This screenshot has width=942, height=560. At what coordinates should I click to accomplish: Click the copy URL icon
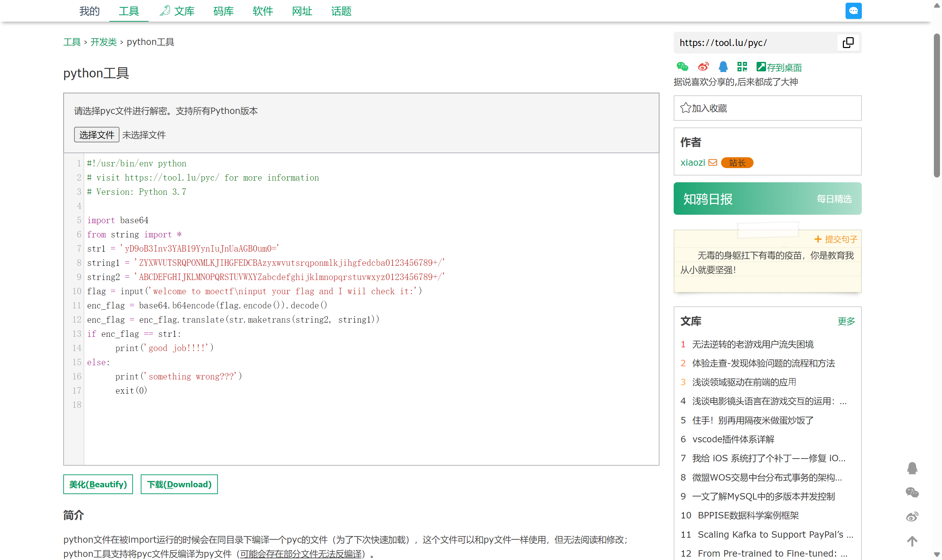pyautogui.click(x=848, y=43)
